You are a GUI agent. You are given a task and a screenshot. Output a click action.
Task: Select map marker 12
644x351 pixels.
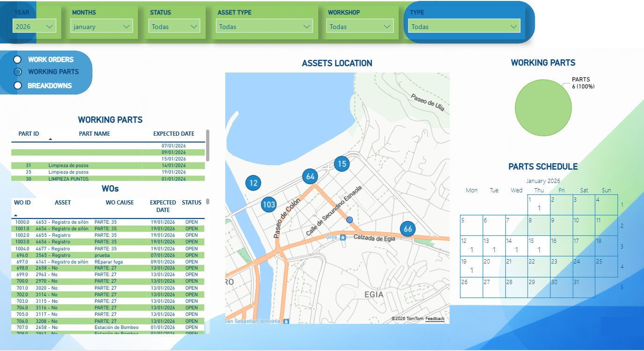(x=253, y=183)
